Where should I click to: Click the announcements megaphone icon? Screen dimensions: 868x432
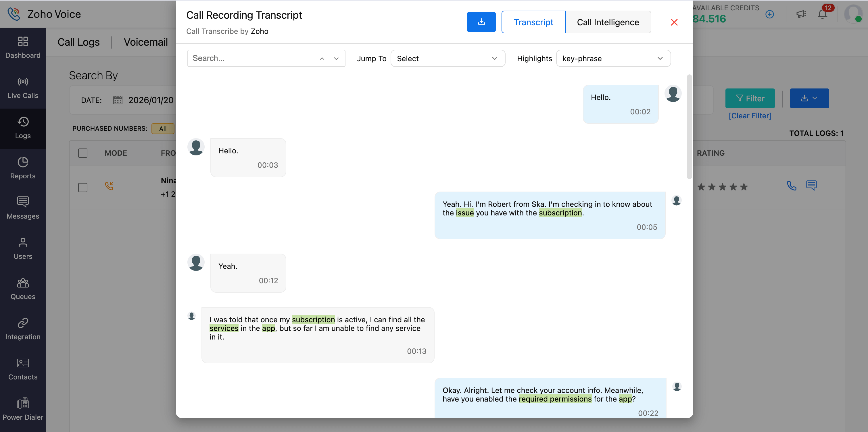tap(801, 14)
